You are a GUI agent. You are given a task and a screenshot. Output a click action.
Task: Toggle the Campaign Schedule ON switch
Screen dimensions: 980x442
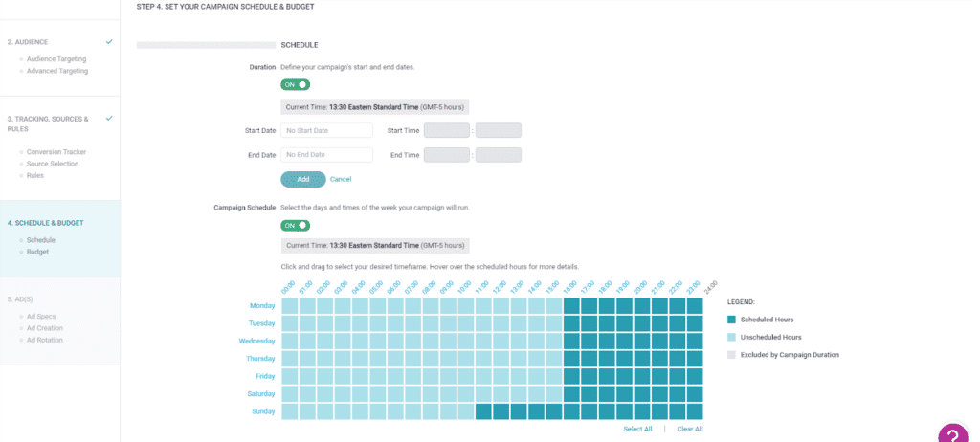click(x=295, y=226)
